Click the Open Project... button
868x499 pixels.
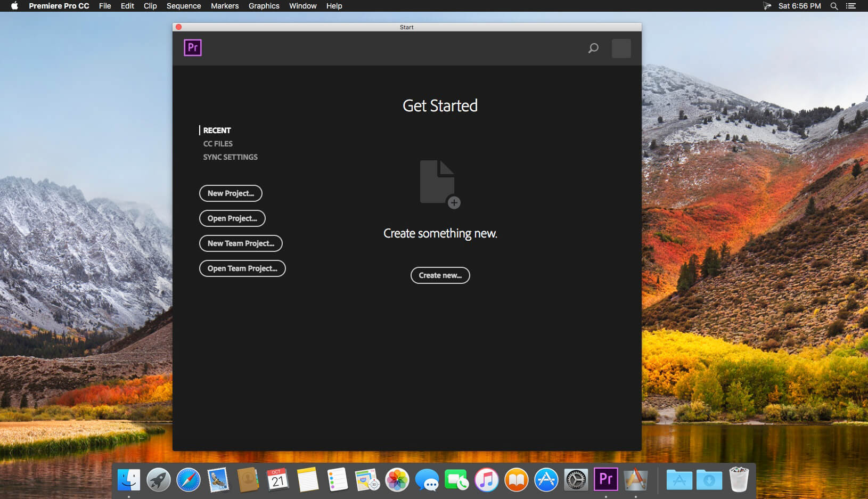point(232,218)
